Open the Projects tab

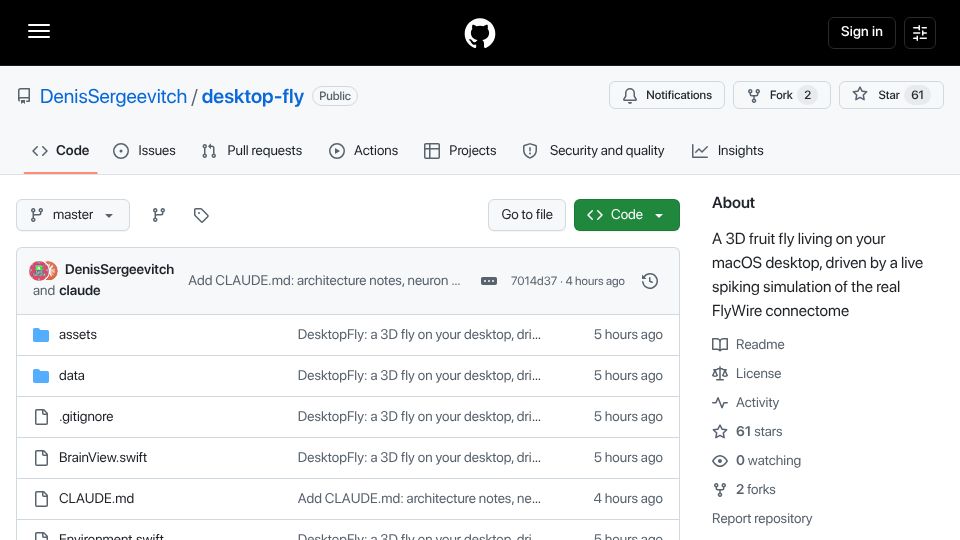click(460, 151)
